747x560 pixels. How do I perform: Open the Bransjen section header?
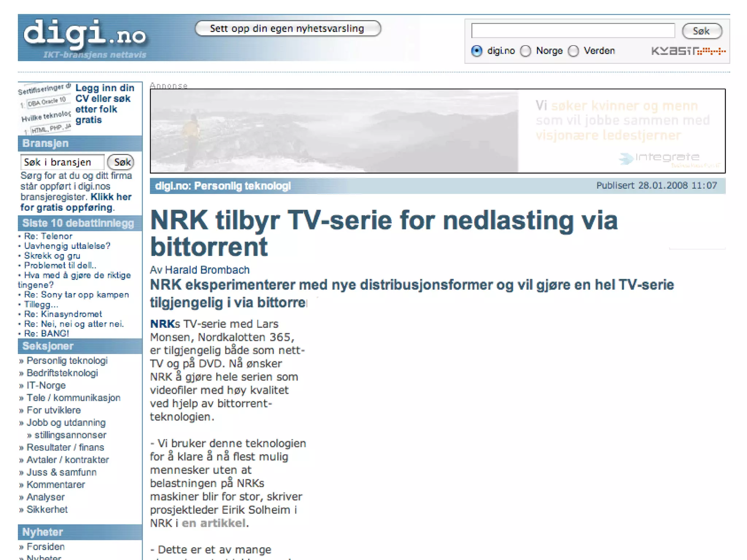[x=80, y=143]
